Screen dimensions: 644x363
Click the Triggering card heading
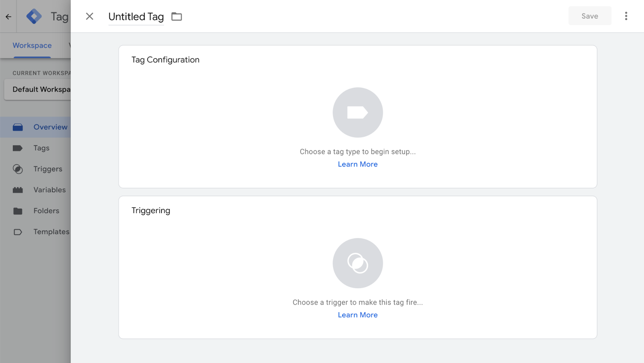[x=151, y=211]
